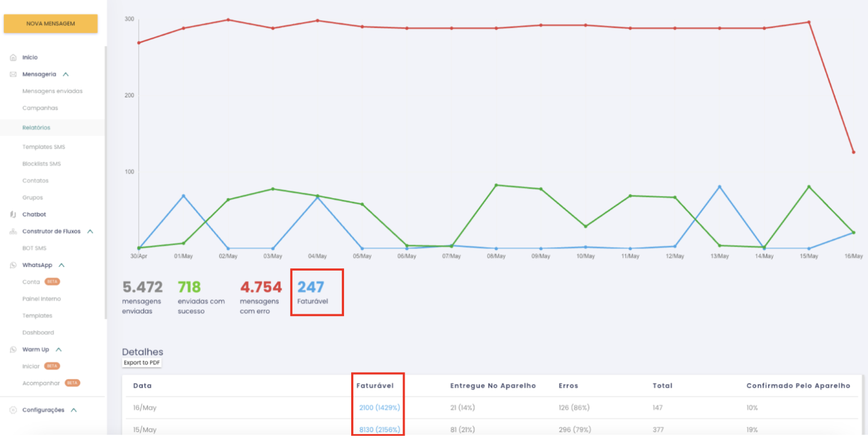Open Relatórios in the sidebar
This screenshot has width=868, height=438.
pos(37,128)
